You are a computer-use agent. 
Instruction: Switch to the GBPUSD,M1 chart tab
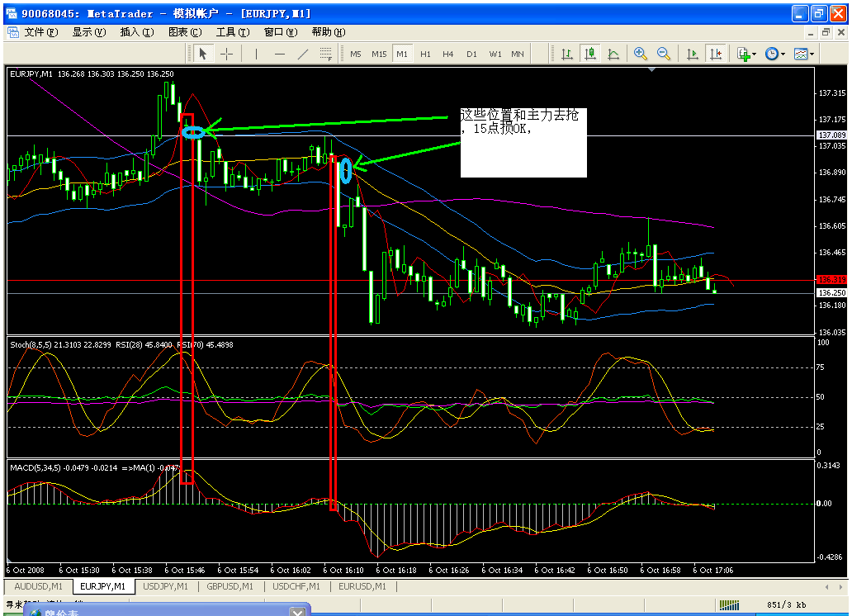[x=230, y=586]
